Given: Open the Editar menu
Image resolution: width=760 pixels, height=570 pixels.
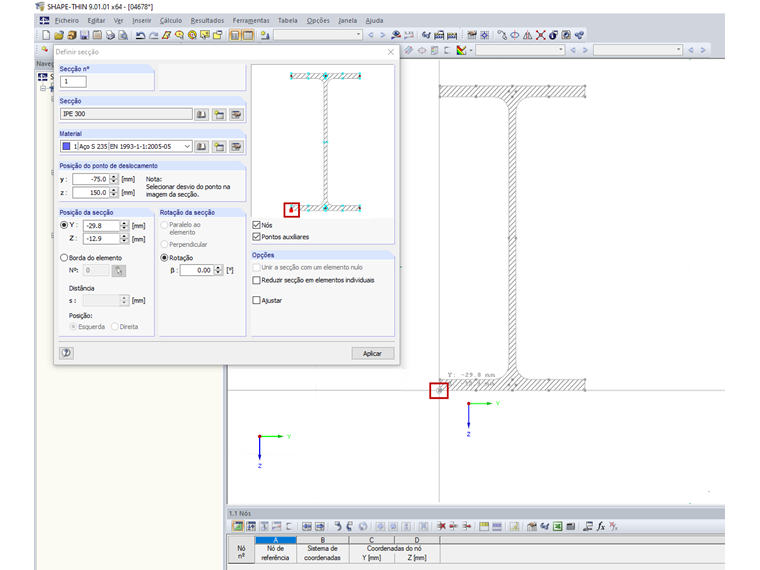Looking at the screenshot, I should tap(96, 20).
